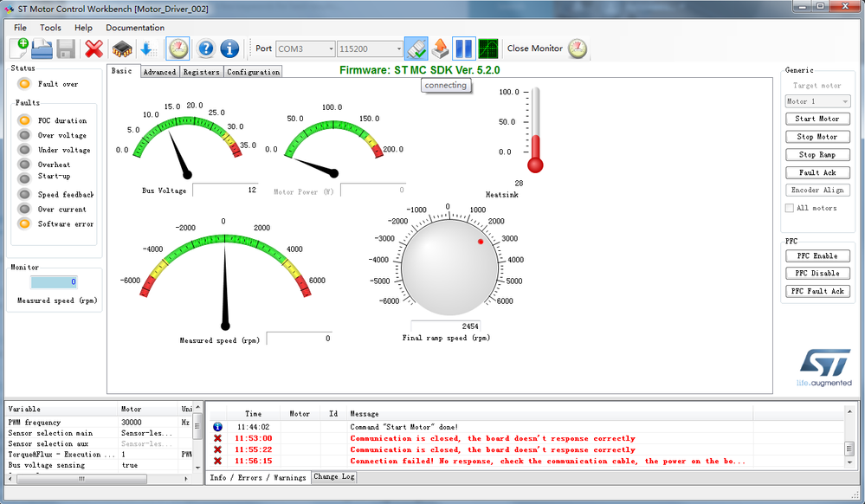The image size is (865, 504).
Task: Click the orange upload arrow icon
Action: (x=440, y=48)
